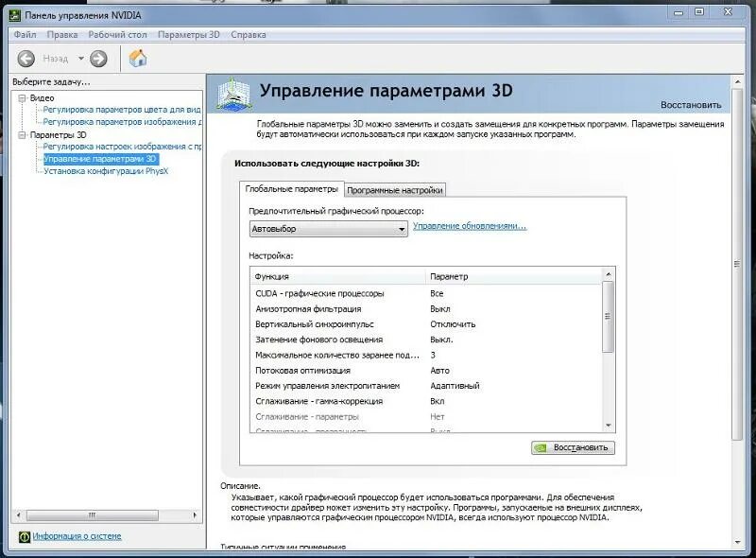Click the main panel scroll up arrow
The width and height of the screenshot is (756, 558).
click(737, 82)
